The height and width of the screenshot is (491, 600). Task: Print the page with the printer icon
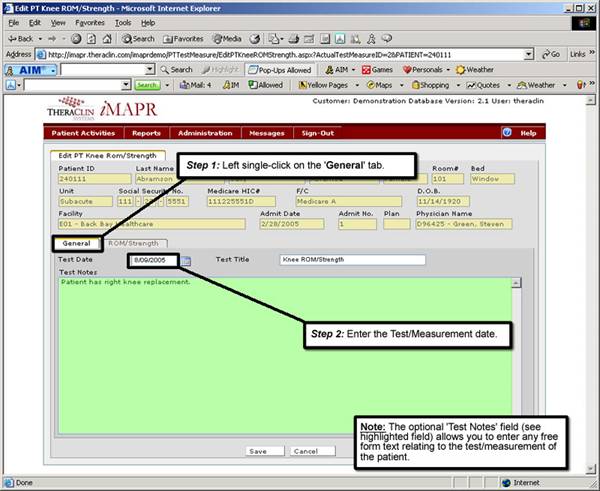pos(294,39)
